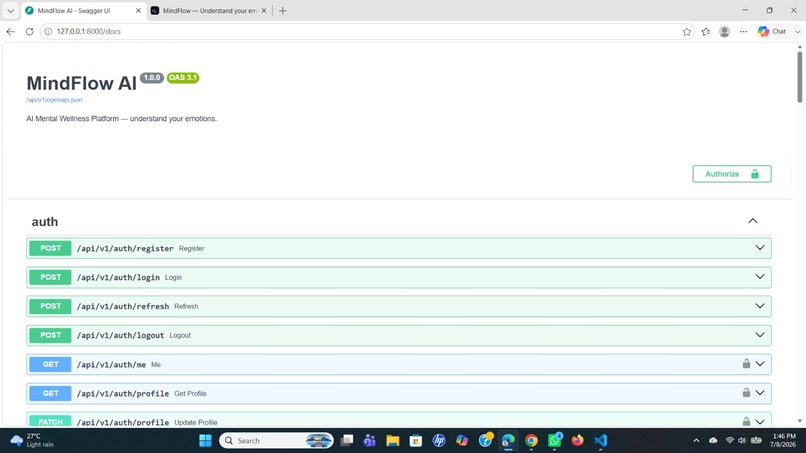This screenshot has width=806, height=453.
Task: Open WhatsApp from the taskbar
Action: 555,441
